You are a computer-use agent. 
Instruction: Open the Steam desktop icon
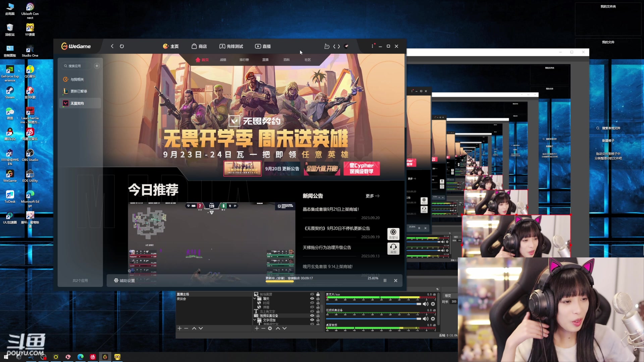coord(10,93)
